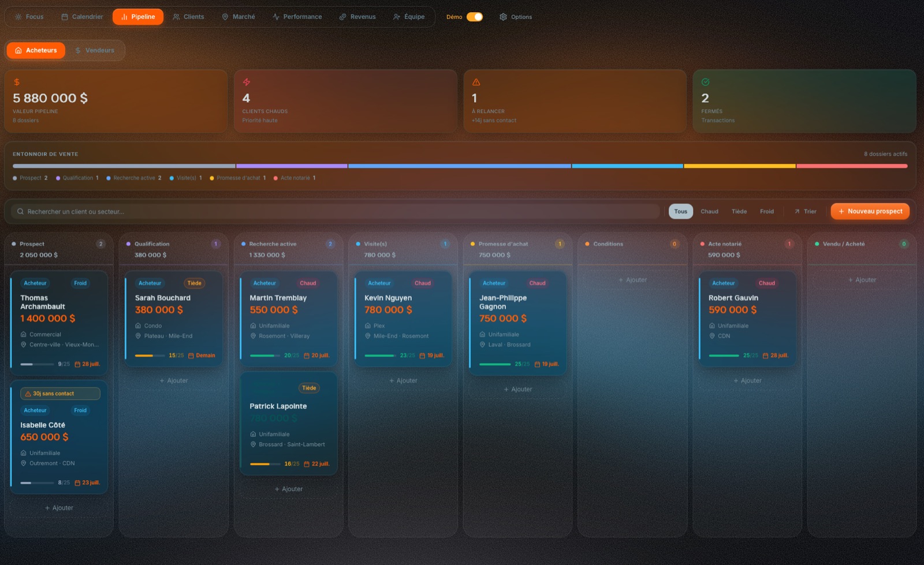Select Vendeurs view

(95, 50)
